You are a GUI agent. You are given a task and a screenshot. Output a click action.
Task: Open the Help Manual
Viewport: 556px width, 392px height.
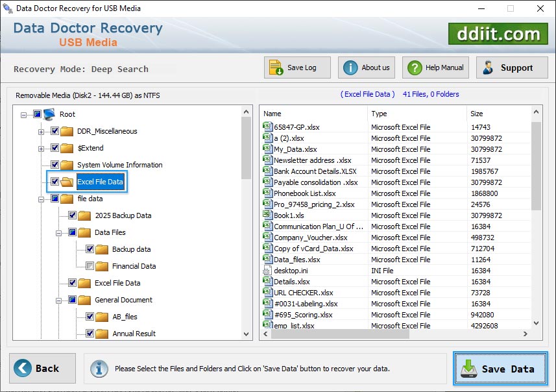(435, 67)
